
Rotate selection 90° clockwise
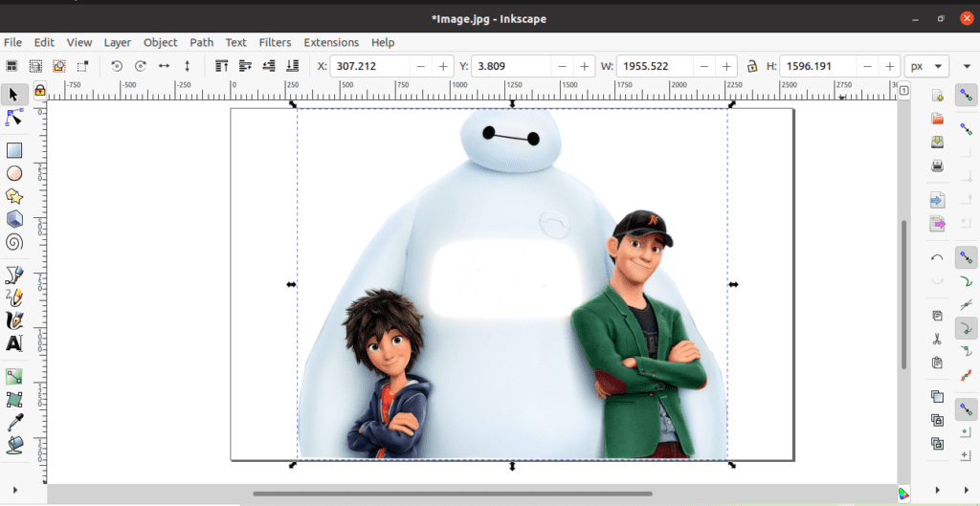point(141,66)
